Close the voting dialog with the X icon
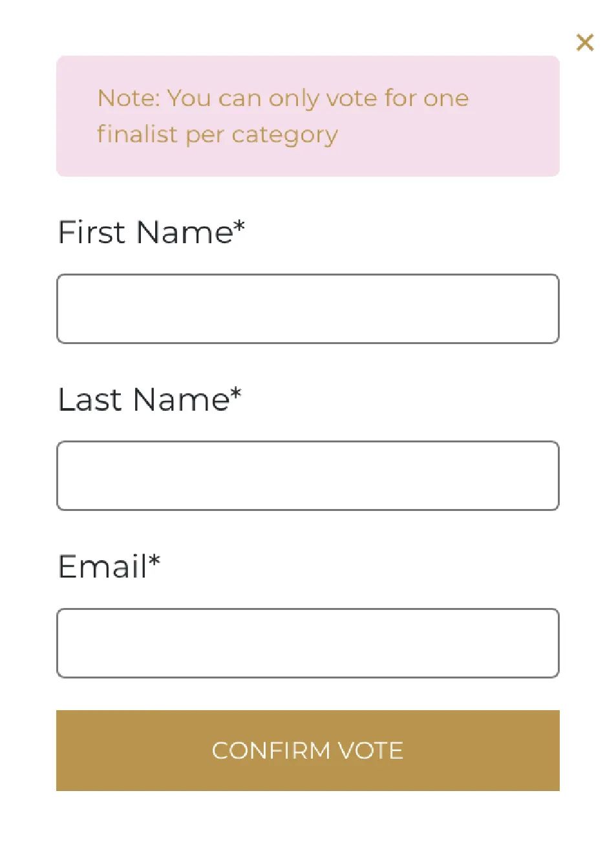Image resolution: width=616 pixels, height=846 pixels. point(584,43)
